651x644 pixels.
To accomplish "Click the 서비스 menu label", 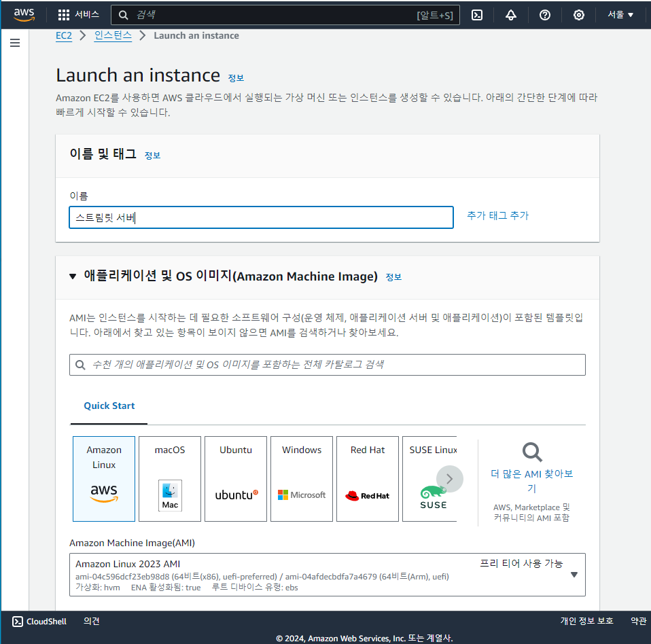I will point(87,14).
